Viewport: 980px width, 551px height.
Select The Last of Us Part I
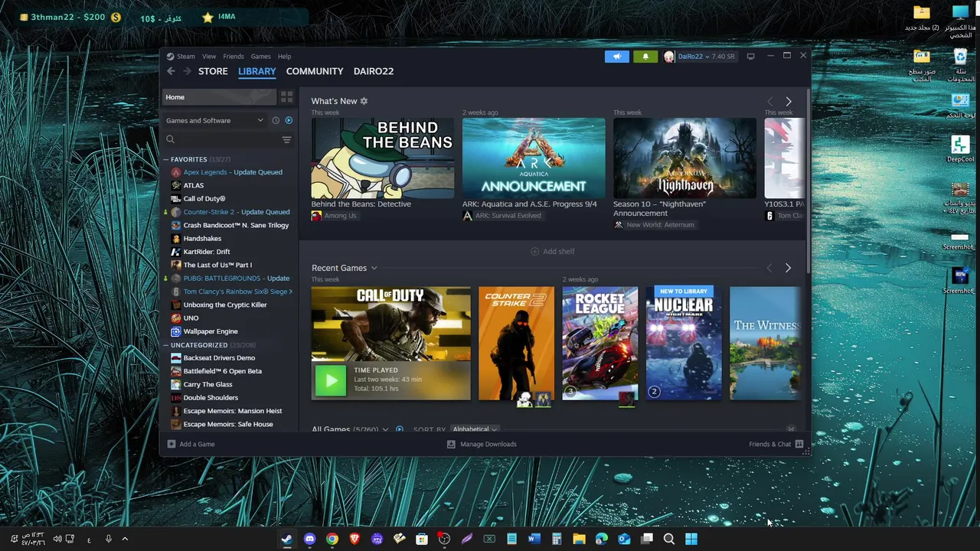coord(217,265)
